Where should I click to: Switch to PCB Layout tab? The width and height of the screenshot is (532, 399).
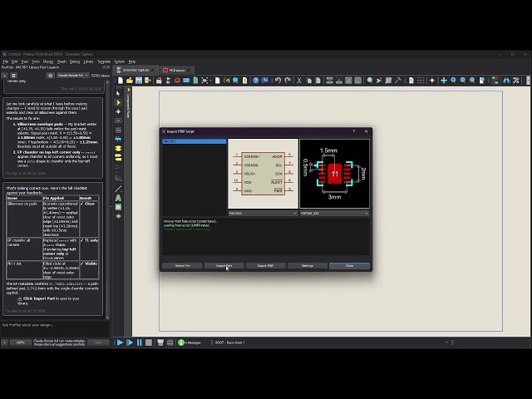coord(176,70)
